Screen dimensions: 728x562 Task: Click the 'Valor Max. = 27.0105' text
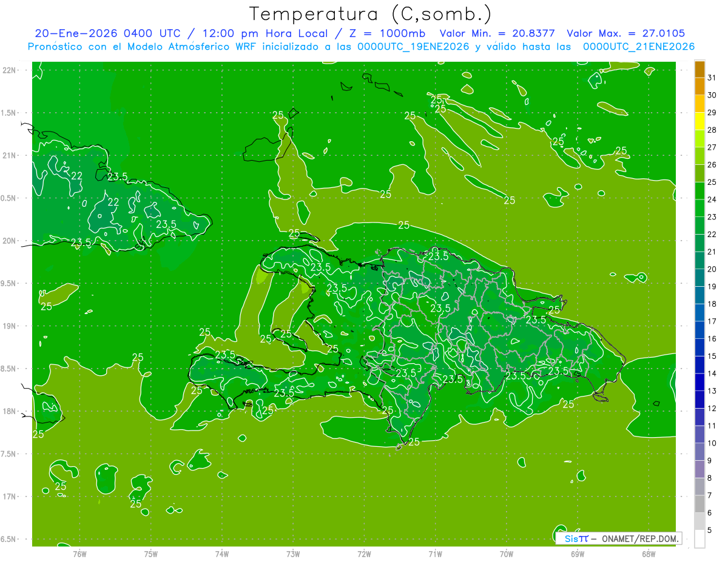click(x=626, y=33)
